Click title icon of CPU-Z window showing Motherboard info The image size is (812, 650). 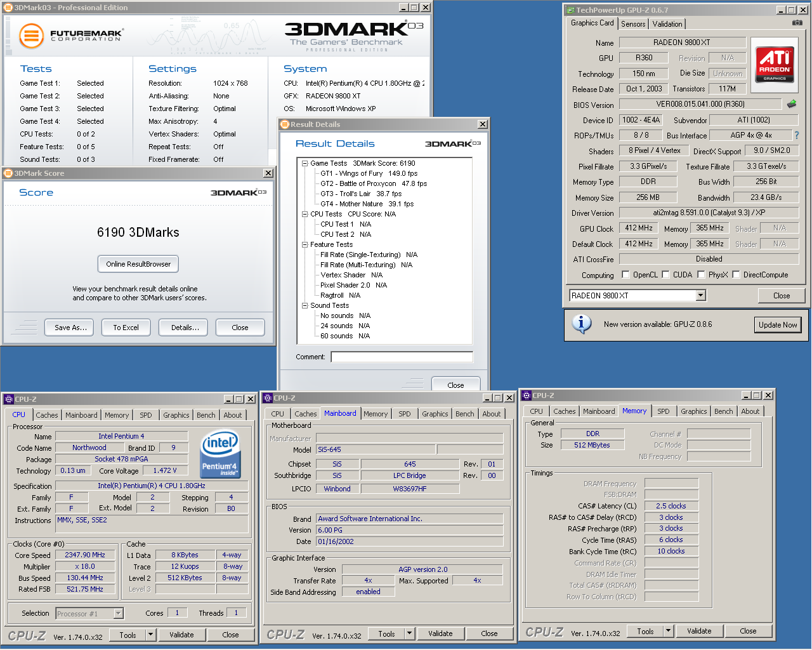(268, 398)
